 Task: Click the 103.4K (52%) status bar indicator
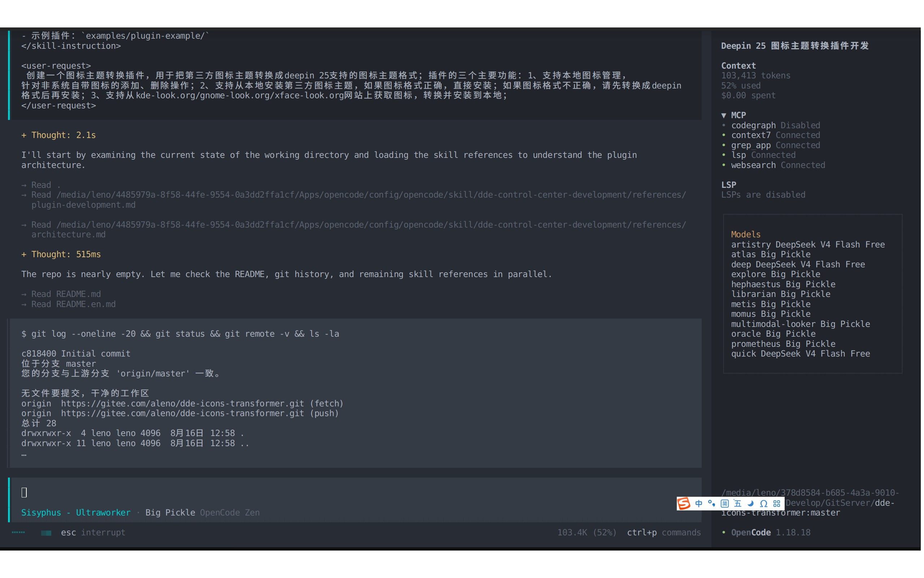pyautogui.click(x=587, y=533)
